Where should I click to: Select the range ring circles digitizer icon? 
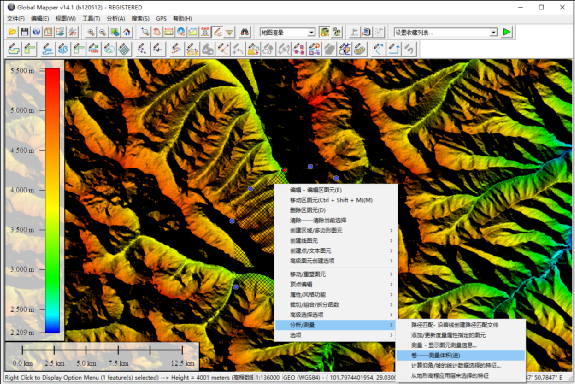click(109, 49)
